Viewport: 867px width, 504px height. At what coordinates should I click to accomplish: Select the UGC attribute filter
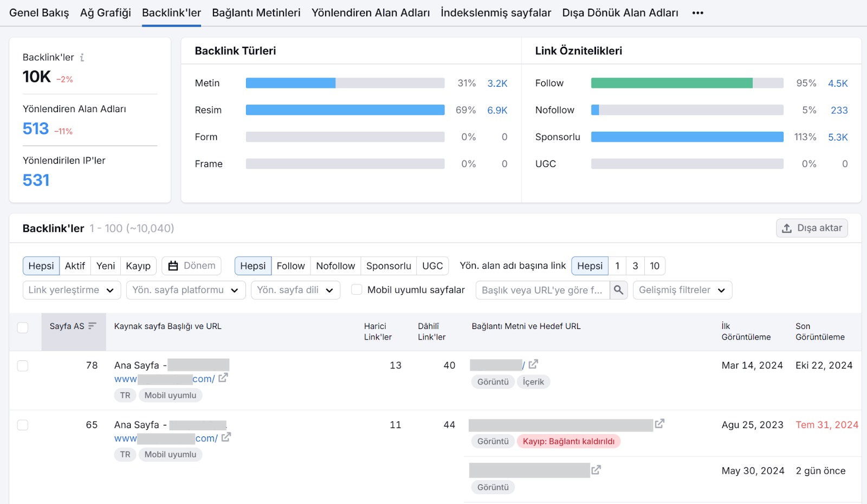click(432, 266)
